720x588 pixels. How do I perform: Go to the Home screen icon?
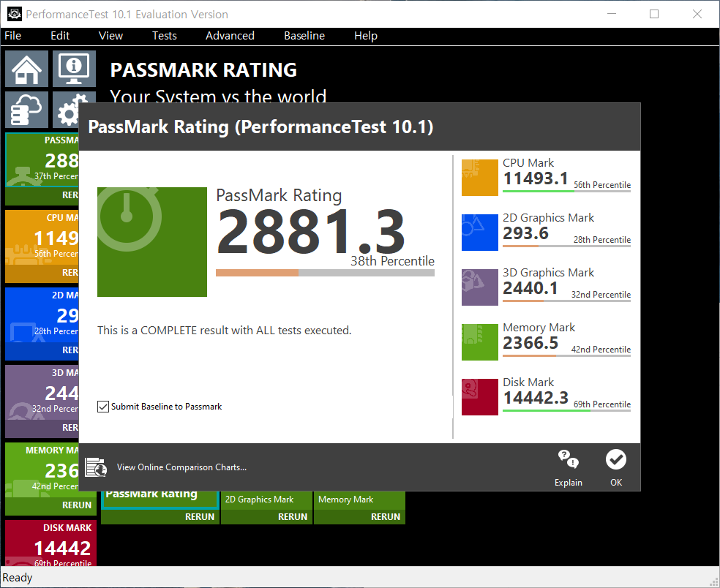26,69
